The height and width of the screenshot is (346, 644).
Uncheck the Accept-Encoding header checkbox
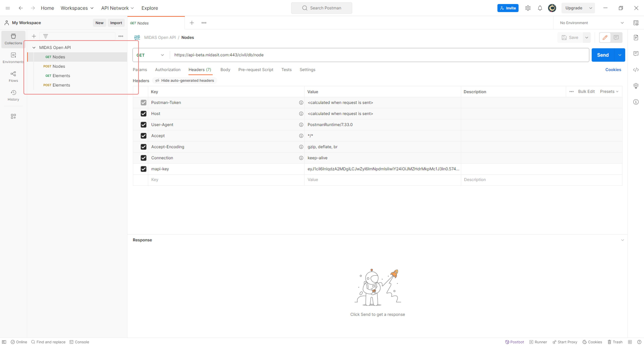tap(143, 147)
